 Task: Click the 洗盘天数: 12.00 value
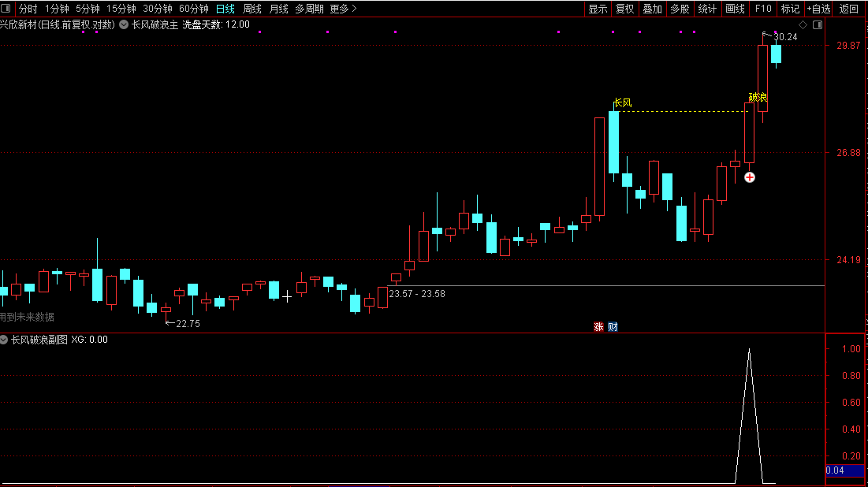[x=216, y=25]
